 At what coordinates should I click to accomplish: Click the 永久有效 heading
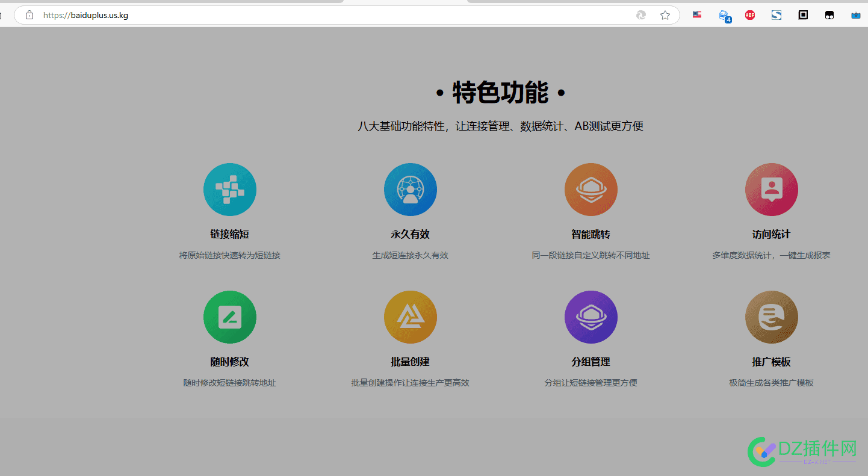click(x=411, y=234)
